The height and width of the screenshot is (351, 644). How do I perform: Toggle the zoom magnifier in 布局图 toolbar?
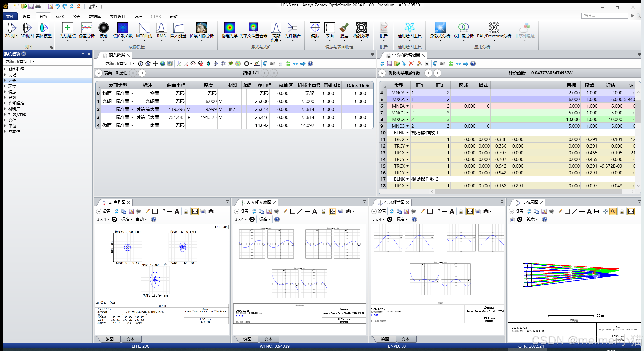[613, 211]
